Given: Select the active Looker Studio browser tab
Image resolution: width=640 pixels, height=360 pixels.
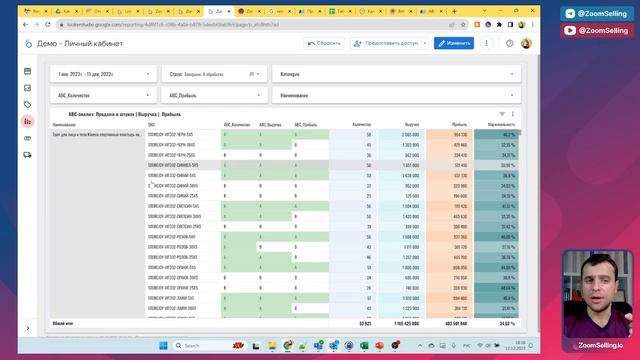Looking at the screenshot, I should [219, 11].
